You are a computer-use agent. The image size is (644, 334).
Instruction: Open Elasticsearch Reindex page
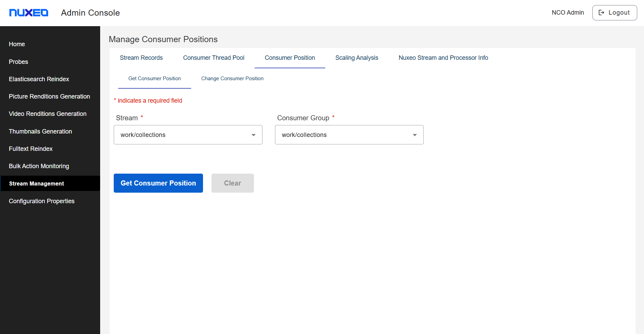39,79
